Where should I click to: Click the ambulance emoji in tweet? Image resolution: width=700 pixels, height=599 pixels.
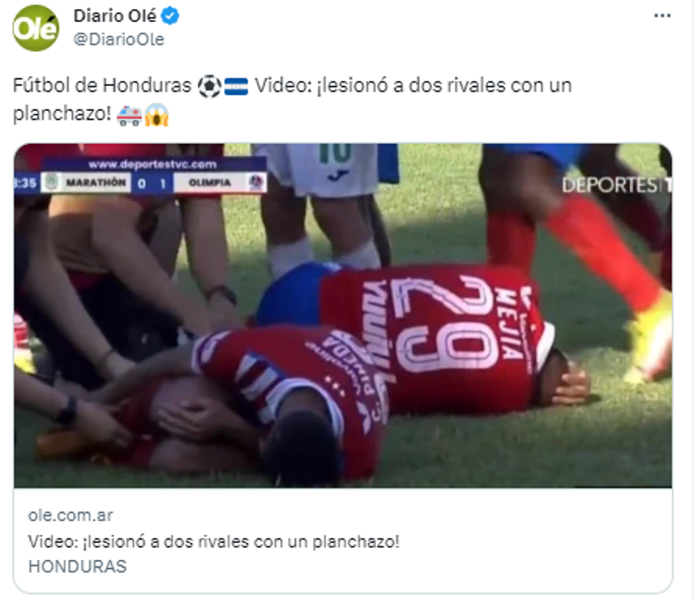coord(130,115)
